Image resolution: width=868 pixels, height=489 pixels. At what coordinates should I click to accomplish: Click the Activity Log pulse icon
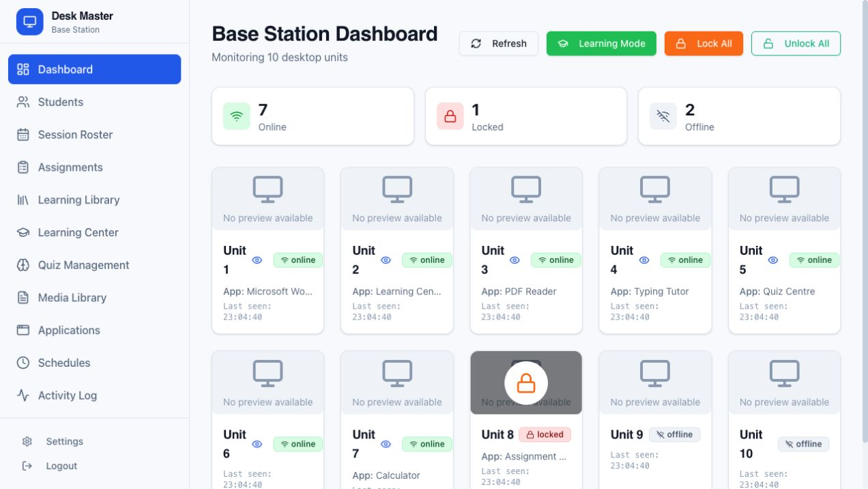pos(23,395)
